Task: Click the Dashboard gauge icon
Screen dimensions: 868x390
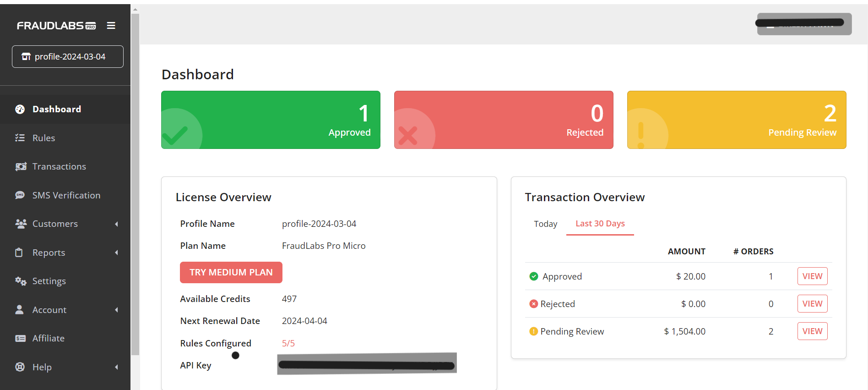Action: [20, 109]
